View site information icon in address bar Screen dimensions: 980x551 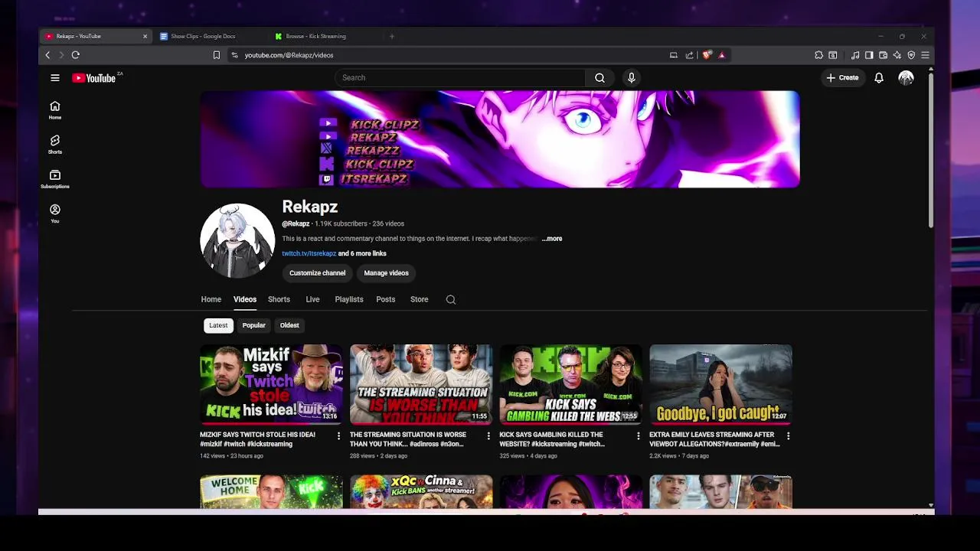point(235,55)
